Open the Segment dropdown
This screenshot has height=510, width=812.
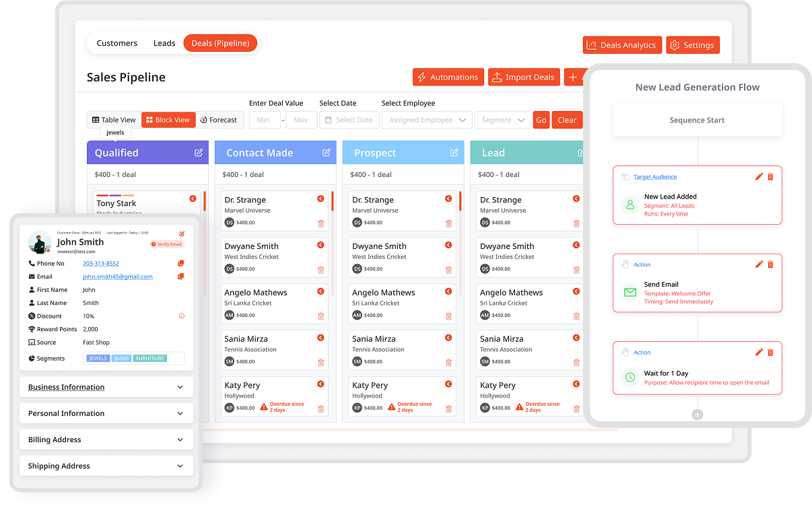click(x=503, y=120)
